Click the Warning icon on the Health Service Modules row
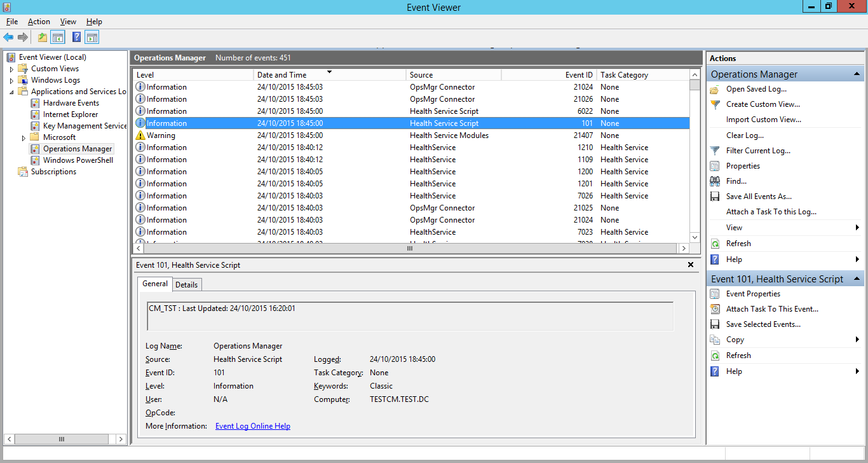 (x=140, y=135)
